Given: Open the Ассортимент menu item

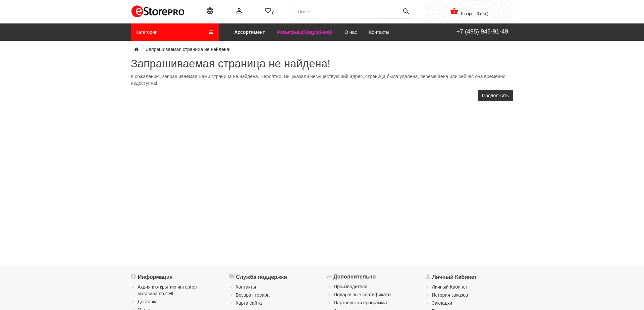Looking at the screenshot, I should (250, 32).
